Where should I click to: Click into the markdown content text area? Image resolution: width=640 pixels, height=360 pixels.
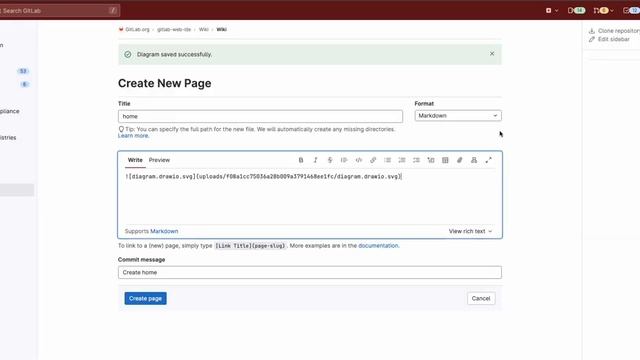(x=310, y=196)
